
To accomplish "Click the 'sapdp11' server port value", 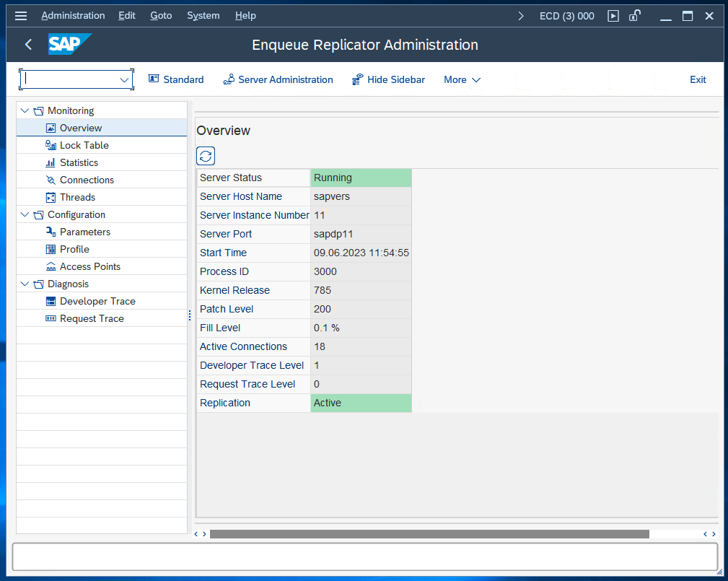I will click(x=333, y=234).
